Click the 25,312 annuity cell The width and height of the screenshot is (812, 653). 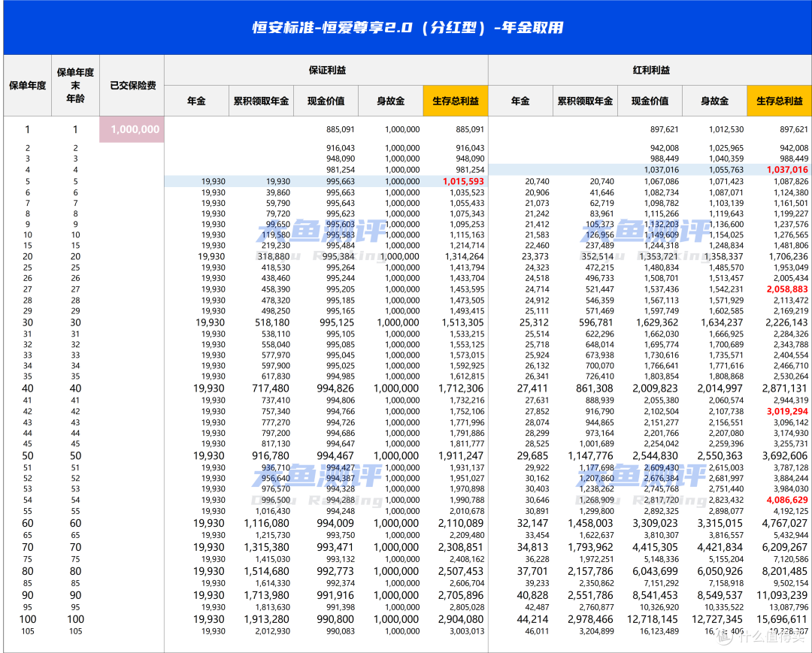tap(534, 322)
